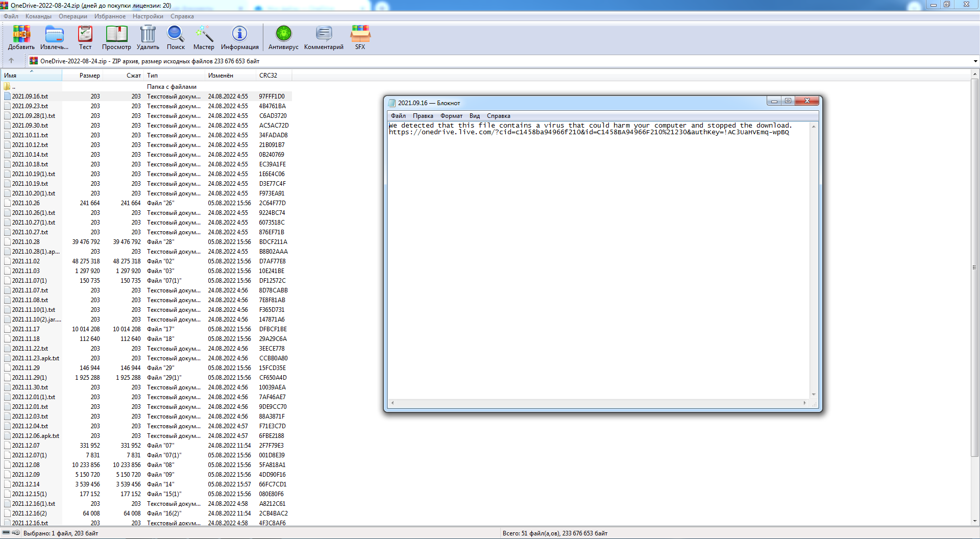Click inside Notepad text area

point(598,260)
